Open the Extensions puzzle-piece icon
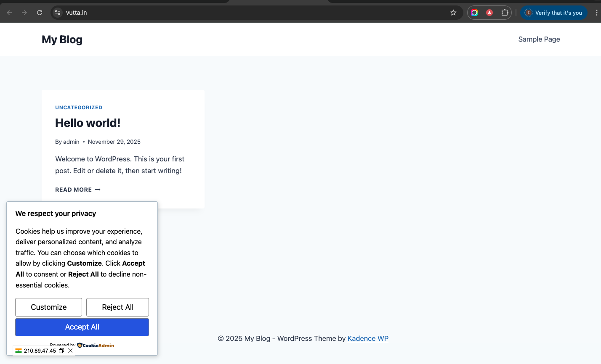This screenshot has height=364, width=601. point(505,13)
